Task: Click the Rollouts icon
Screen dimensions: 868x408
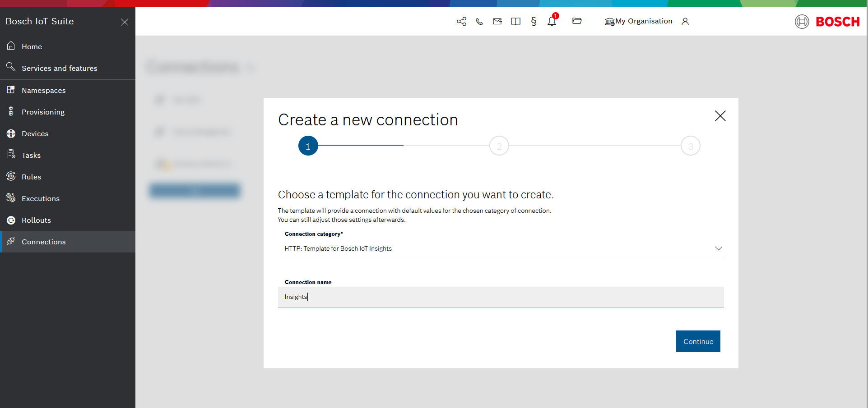Action: pyautogui.click(x=11, y=220)
